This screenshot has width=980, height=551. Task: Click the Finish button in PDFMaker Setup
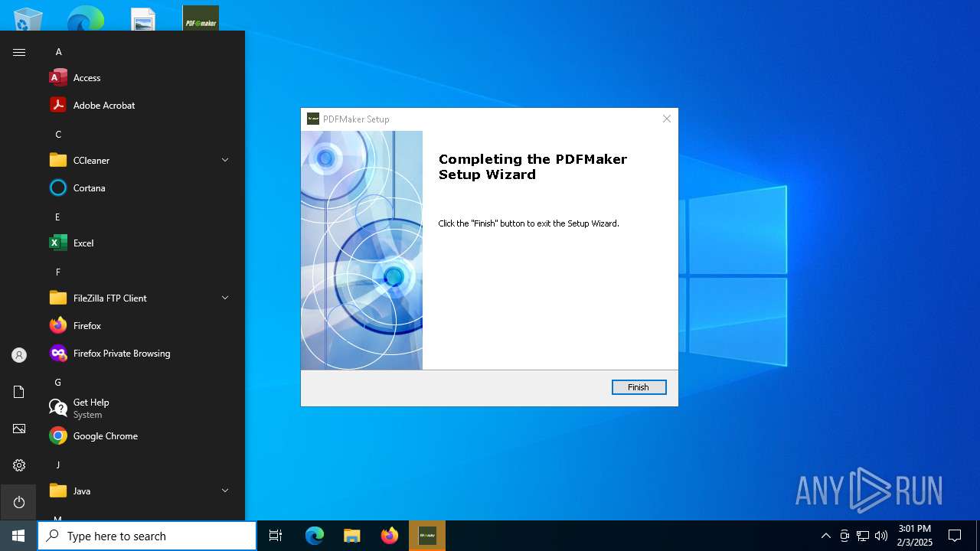pyautogui.click(x=639, y=387)
